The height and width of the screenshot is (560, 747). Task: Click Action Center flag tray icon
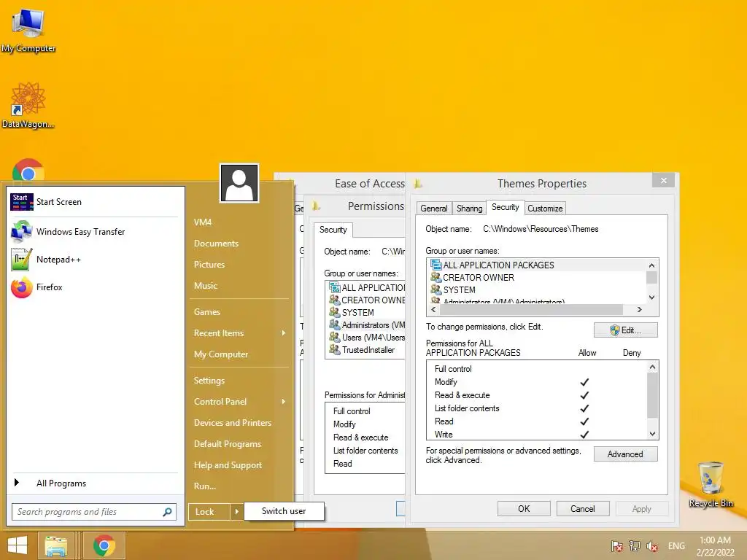click(x=617, y=546)
